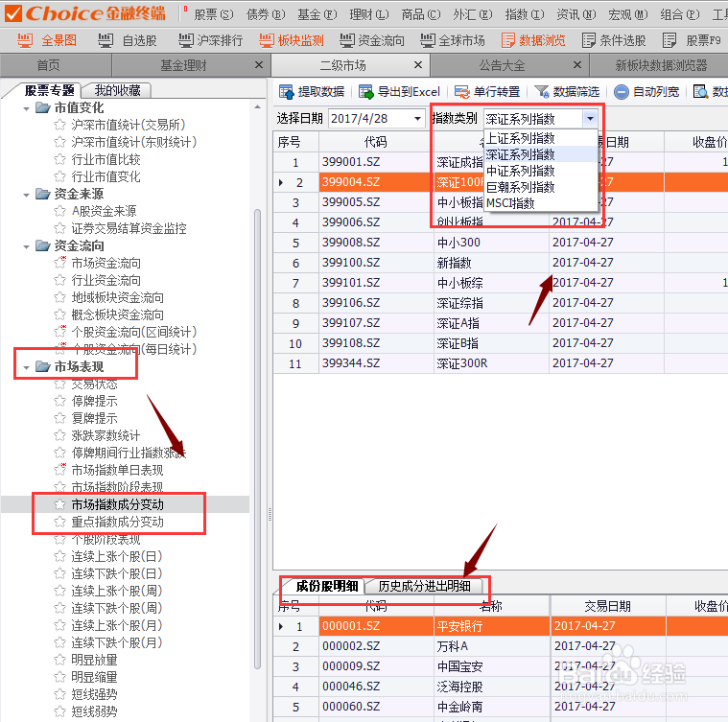
Task: Choose MSCI指数 from dropdown list
Action: click(540, 203)
